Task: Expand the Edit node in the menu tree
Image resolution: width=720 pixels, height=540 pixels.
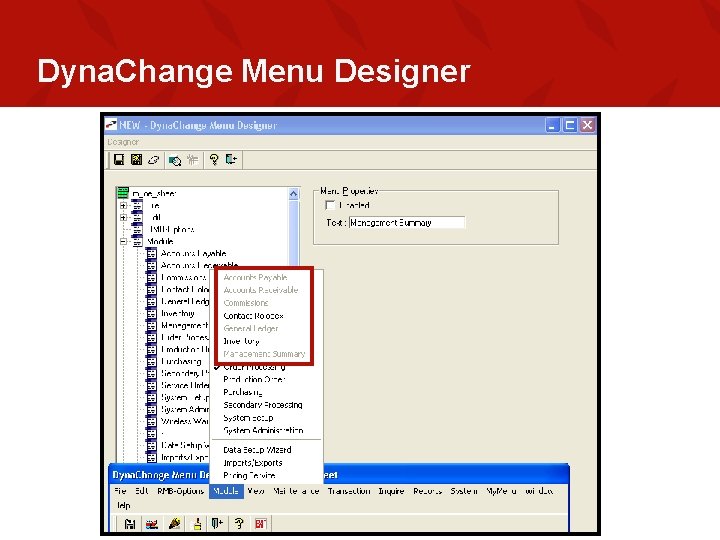Action: click(123, 218)
